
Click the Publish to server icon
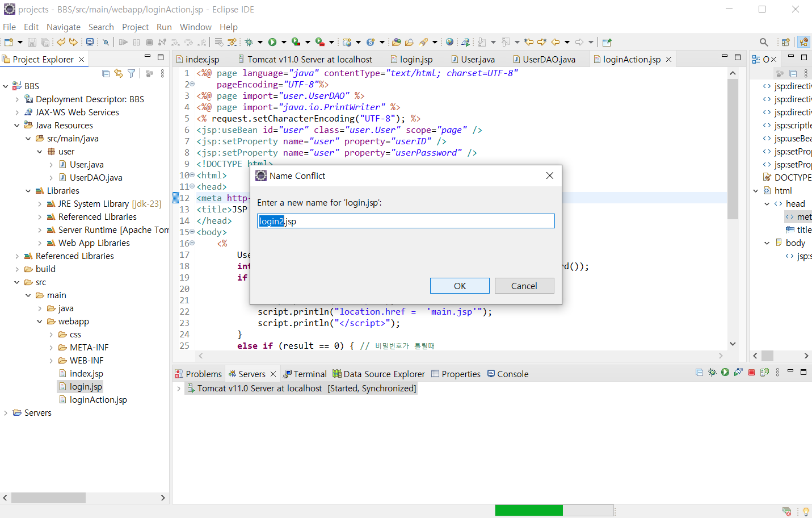pyautogui.click(x=764, y=373)
